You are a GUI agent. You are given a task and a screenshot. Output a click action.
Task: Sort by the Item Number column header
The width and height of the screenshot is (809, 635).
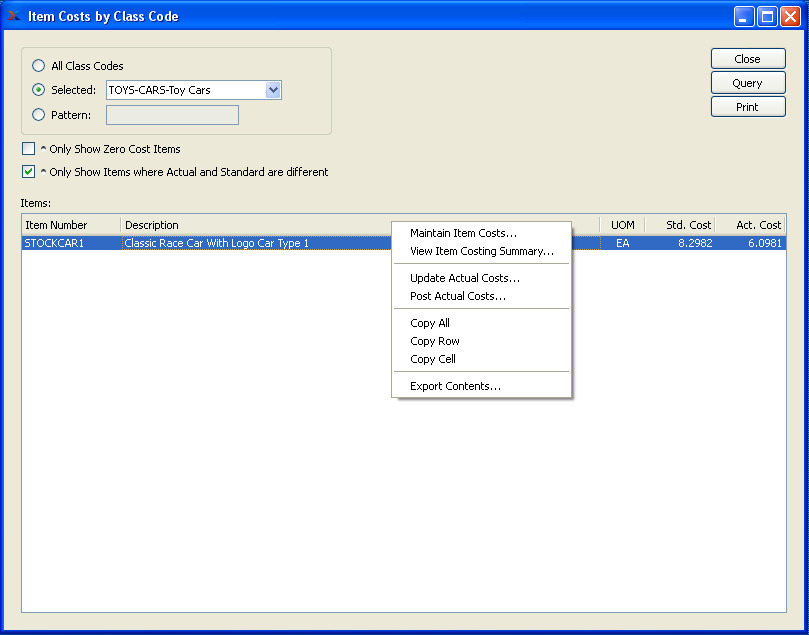[71, 225]
